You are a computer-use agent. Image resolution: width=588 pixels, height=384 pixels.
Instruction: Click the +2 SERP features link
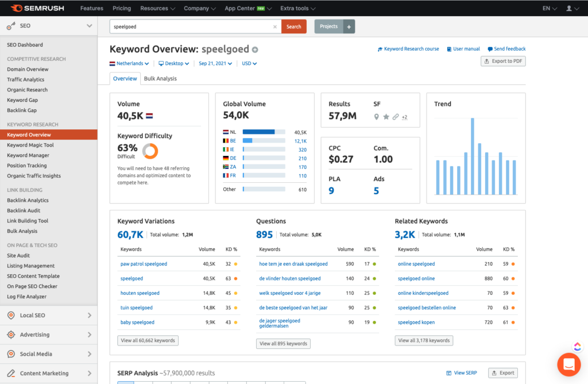click(405, 117)
